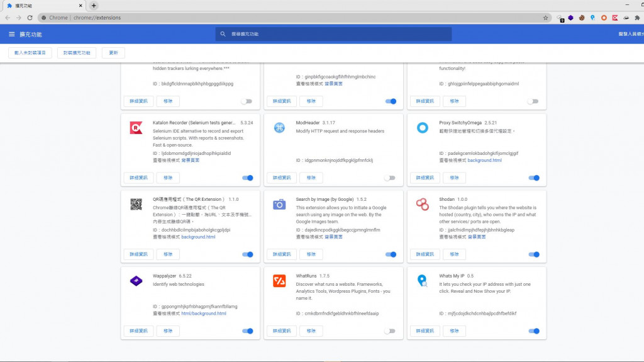Viewport: 644px width, 362px height.
Task: Click the Whats My IP pin logo in its card
Action: pos(422,281)
